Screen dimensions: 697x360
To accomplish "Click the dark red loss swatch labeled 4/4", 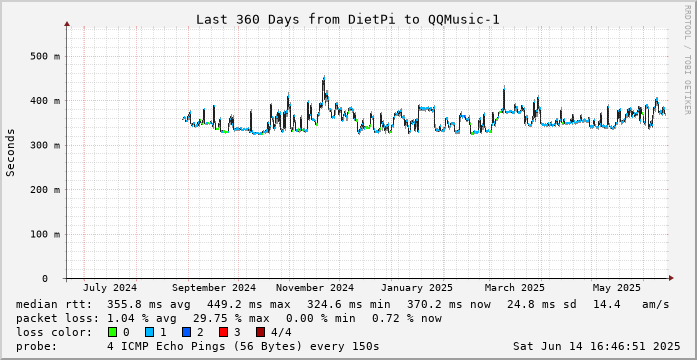I will [x=260, y=332].
